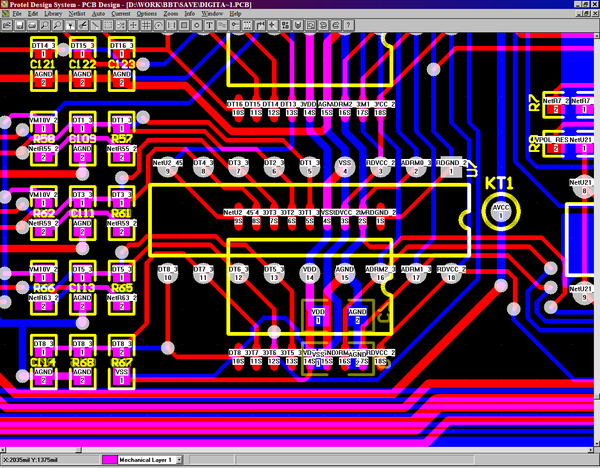Click the Place Arc tool icon
Screen dimensions: 600x468
pyautogui.click(x=158, y=25)
